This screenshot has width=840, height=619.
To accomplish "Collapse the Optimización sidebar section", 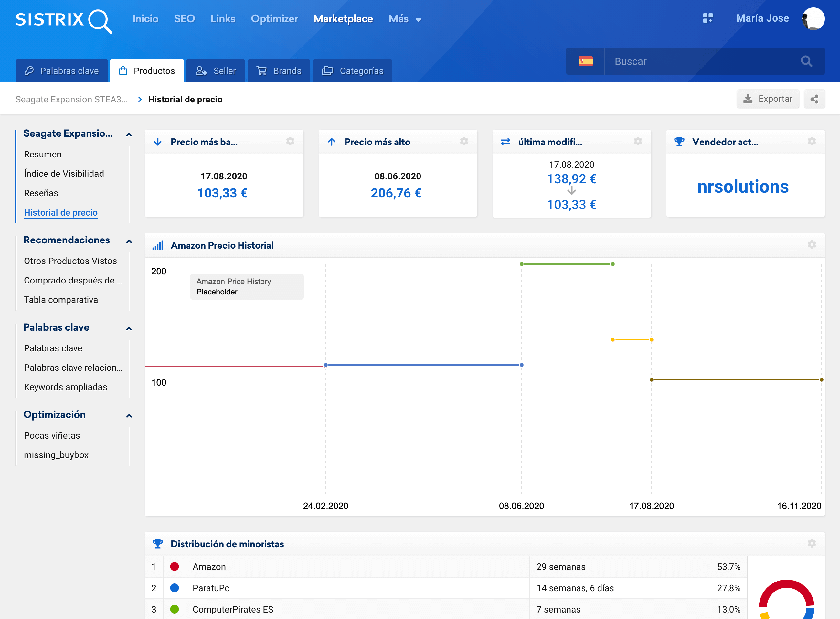I will 129,416.
